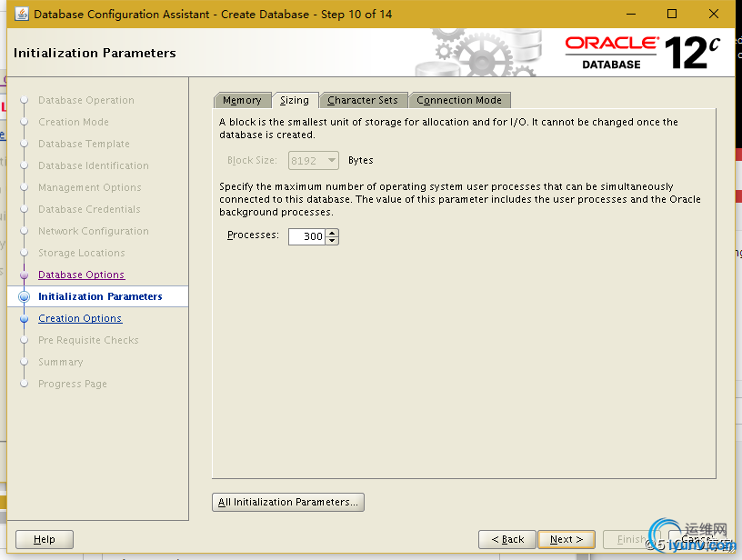The width and height of the screenshot is (742, 560).
Task: Open the Block Size dropdown
Action: [314, 160]
